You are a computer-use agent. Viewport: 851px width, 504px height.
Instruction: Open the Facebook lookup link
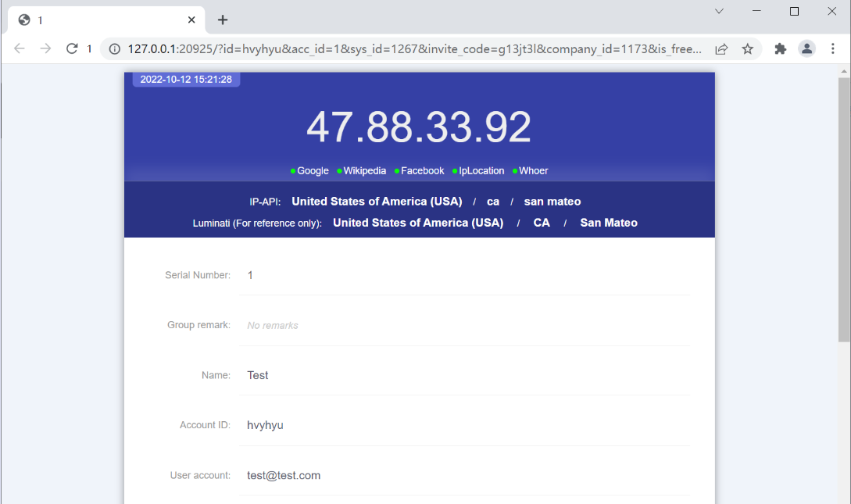(x=422, y=170)
